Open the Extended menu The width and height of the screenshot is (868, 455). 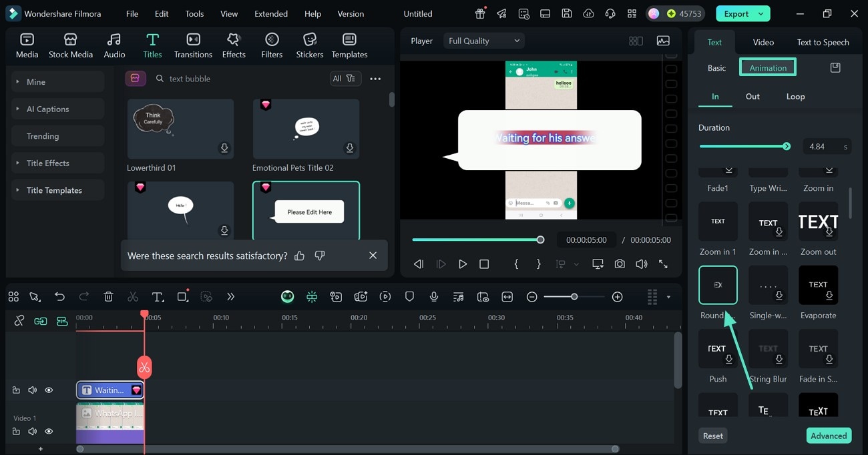coord(271,13)
